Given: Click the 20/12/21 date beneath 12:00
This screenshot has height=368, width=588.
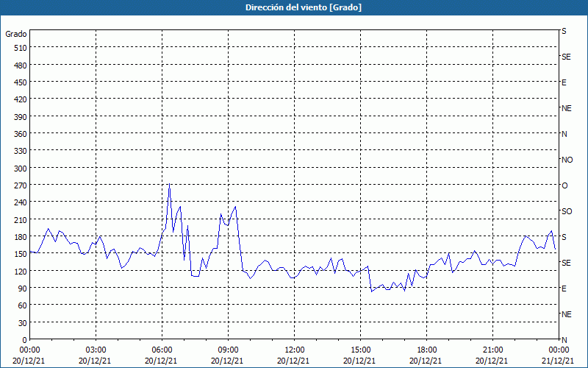Looking at the screenshot, I should click(293, 361).
